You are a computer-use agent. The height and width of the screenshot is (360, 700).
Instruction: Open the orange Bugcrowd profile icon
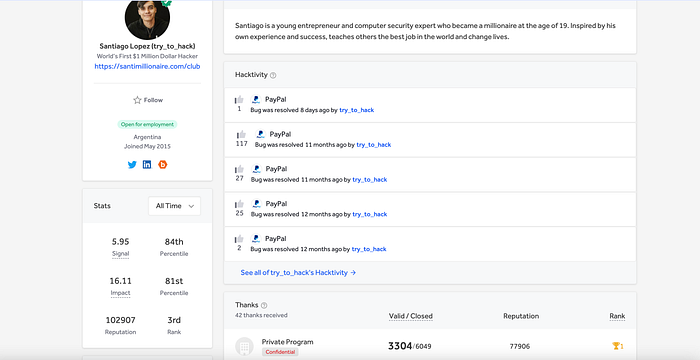(162, 164)
